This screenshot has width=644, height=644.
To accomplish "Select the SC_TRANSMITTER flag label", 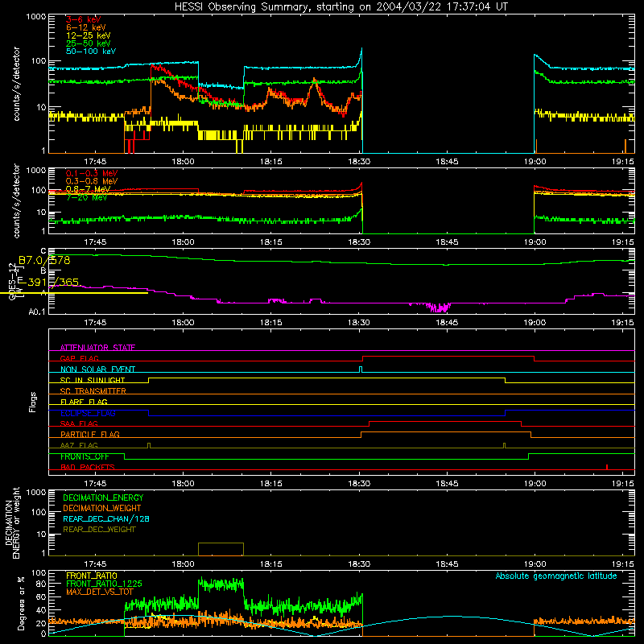I will (x=93, y=391).
